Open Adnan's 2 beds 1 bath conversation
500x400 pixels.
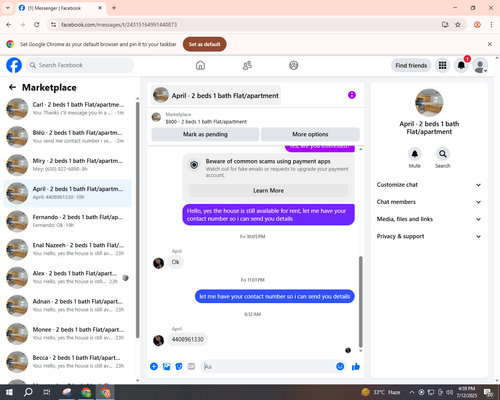(x=68, y=306)
